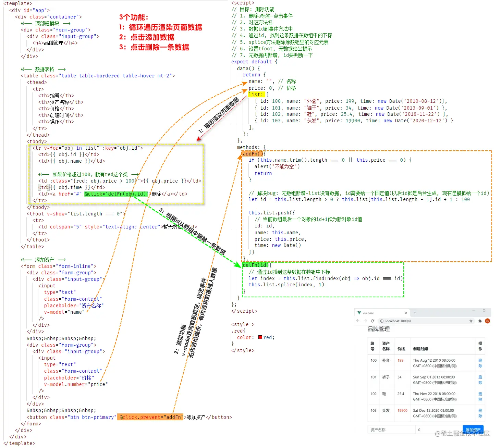Click the tr v-for="obj in list" line
This screenshot has width=501, height=448.
[88, 148]
